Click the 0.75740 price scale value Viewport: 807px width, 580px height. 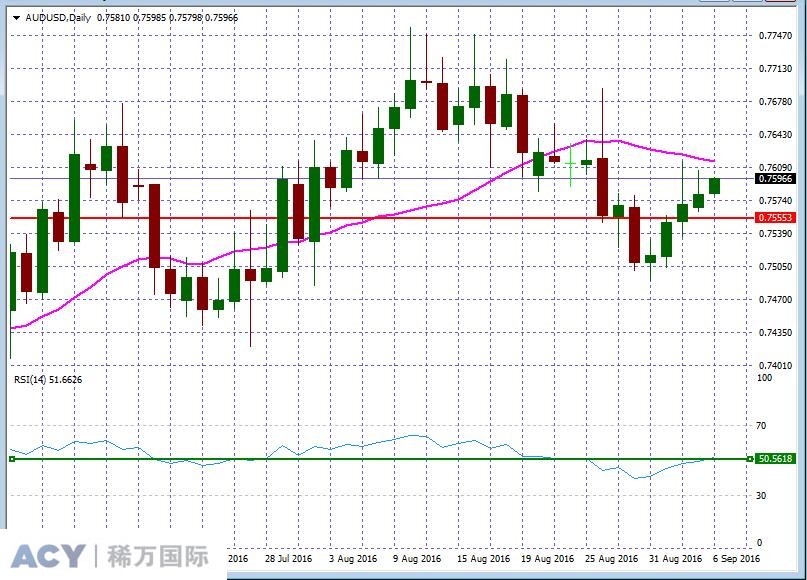click(776, 200)
